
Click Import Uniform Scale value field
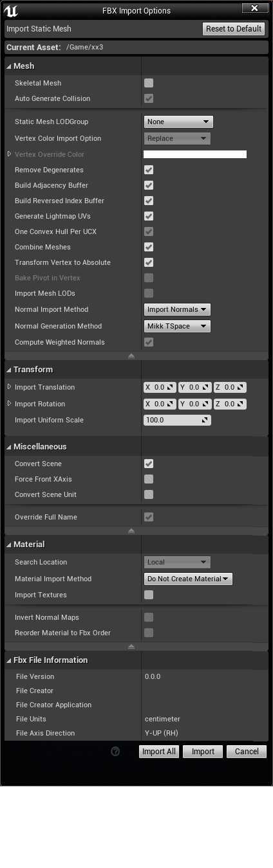coord(177,420)
